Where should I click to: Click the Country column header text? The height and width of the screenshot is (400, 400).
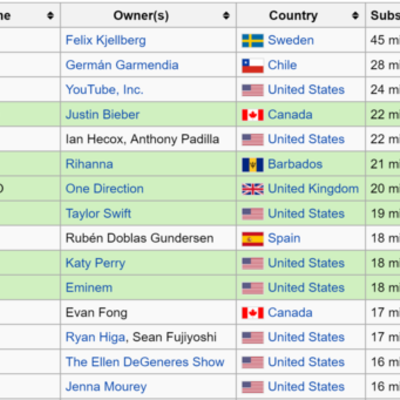coord(293,16)
